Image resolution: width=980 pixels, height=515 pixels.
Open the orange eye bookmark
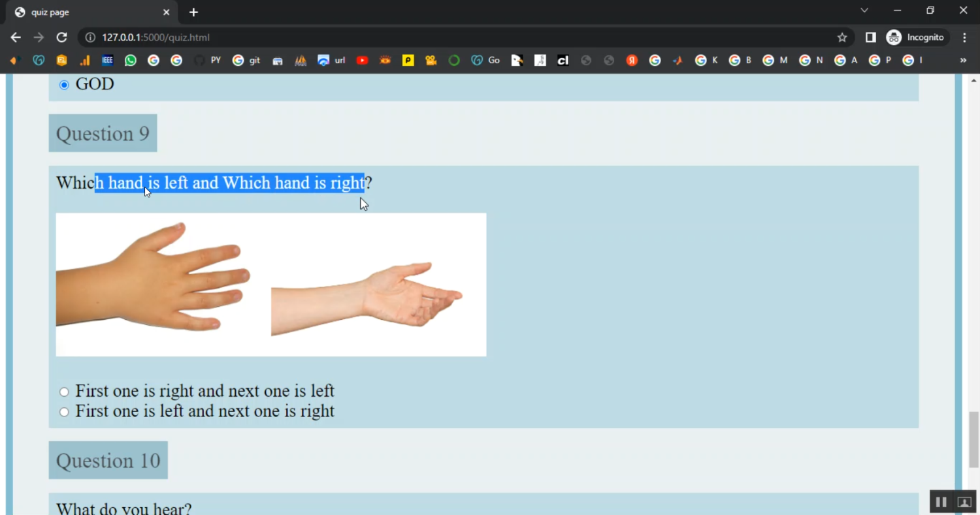click(x=385, y=60)
